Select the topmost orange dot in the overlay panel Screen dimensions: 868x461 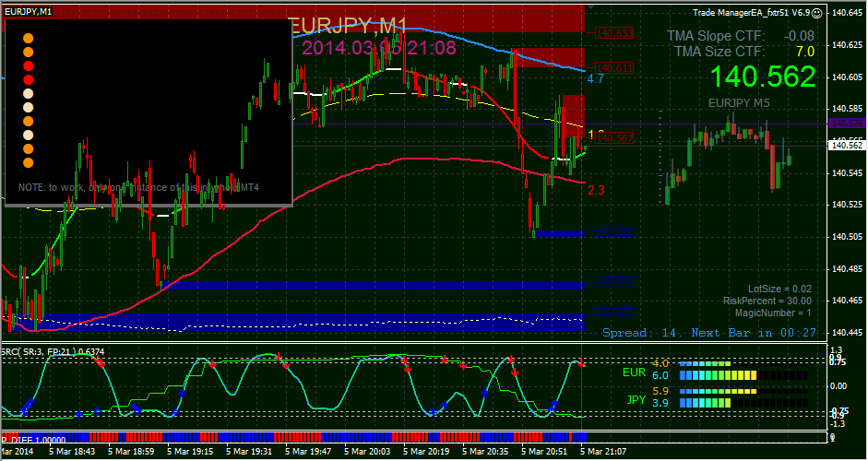point(29,38)
